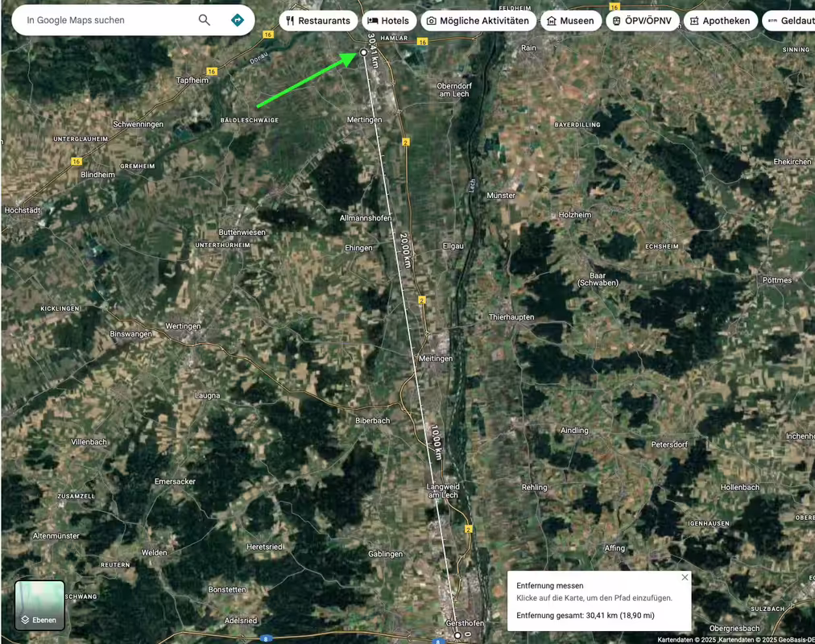Show Mögliche Aktivitäten nearby

[478, 21]
